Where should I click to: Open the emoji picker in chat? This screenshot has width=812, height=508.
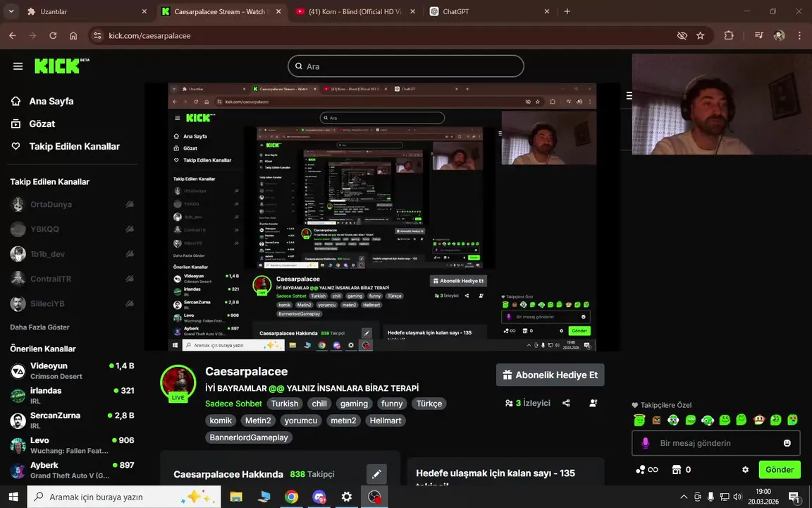click(787, 443)
